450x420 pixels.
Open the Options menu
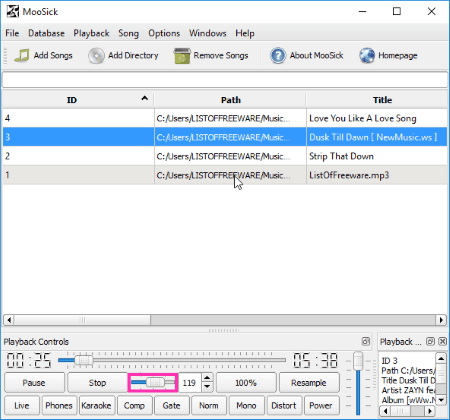point(164,33)
